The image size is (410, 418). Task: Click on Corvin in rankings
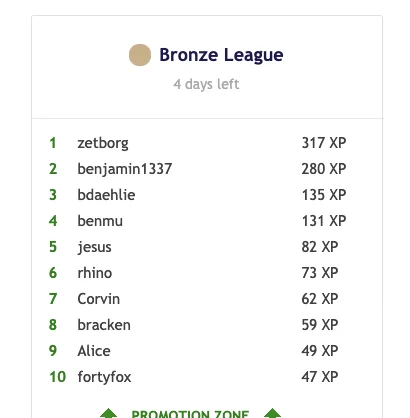[x=99, y=299]
